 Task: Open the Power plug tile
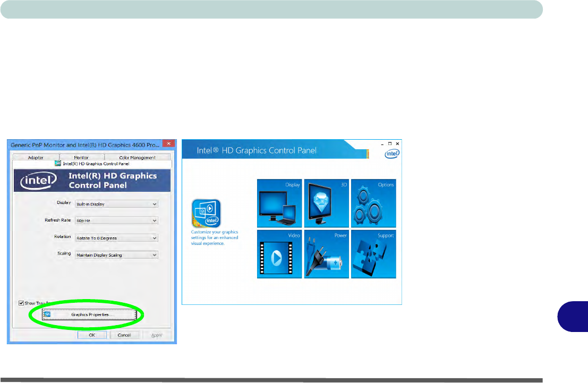point(326,254)
